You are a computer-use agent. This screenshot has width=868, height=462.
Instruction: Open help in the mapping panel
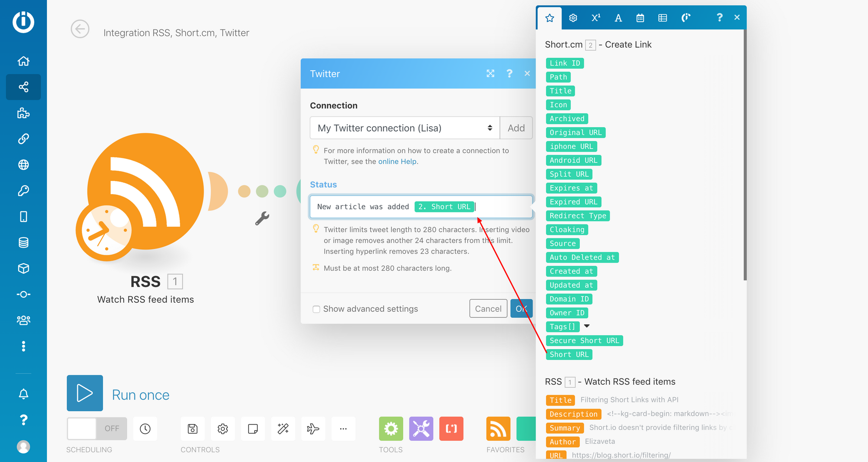pos(720,17)
